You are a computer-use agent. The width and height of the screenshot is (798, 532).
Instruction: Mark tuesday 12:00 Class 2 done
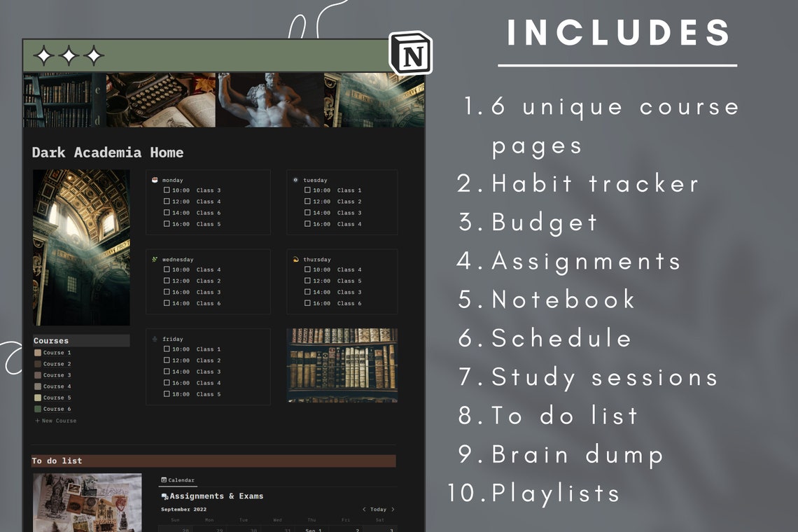coord(307,201)
